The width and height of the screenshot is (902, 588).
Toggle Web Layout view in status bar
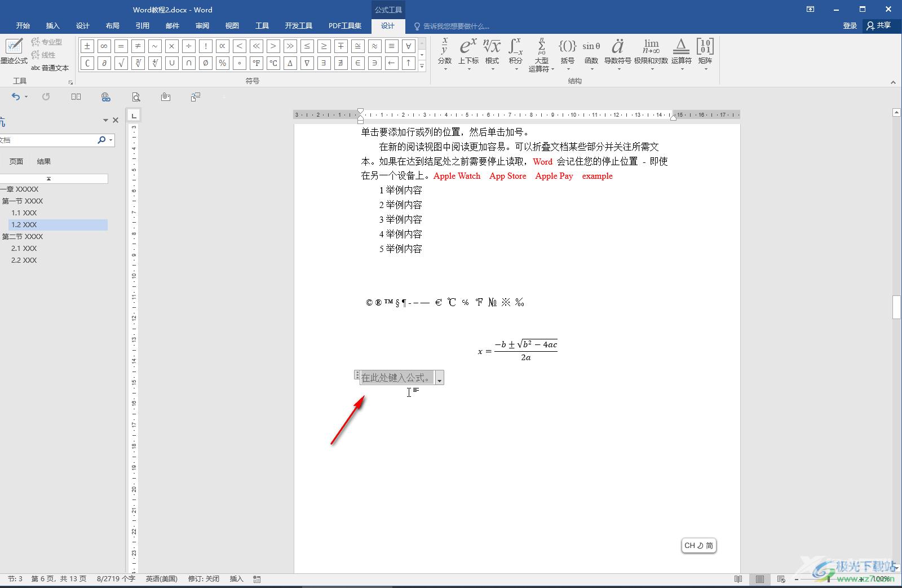[781, 579]
